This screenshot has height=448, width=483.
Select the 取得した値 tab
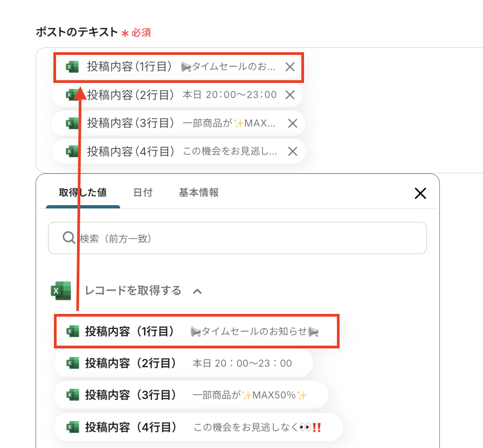(83, 193)
